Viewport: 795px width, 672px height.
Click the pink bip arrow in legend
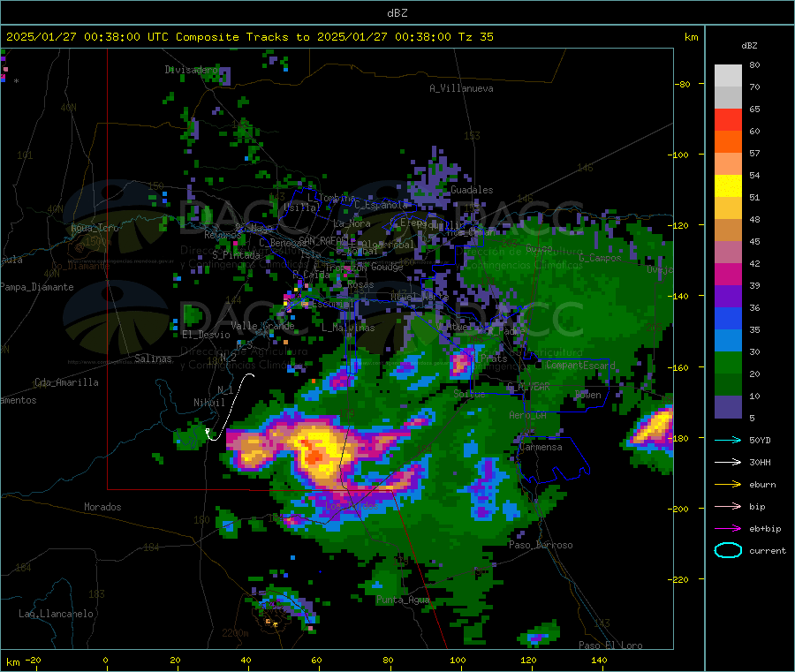click(x=728, y=506)
